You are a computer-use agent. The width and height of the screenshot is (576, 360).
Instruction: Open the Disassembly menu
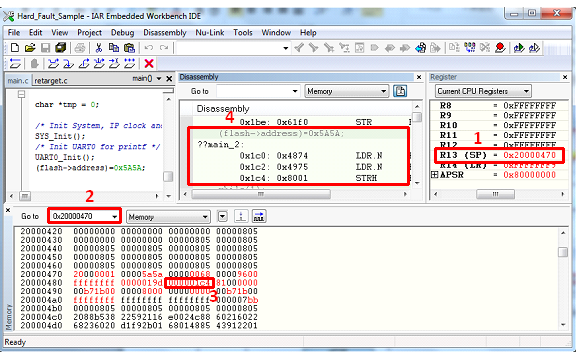coord(165,33)
